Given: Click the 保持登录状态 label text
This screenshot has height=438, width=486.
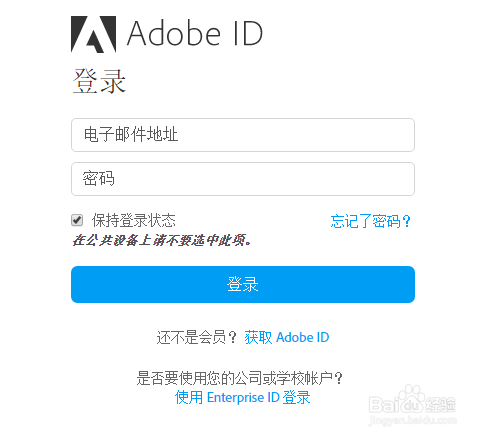Looking at the screenshot, I should [134, 220].
